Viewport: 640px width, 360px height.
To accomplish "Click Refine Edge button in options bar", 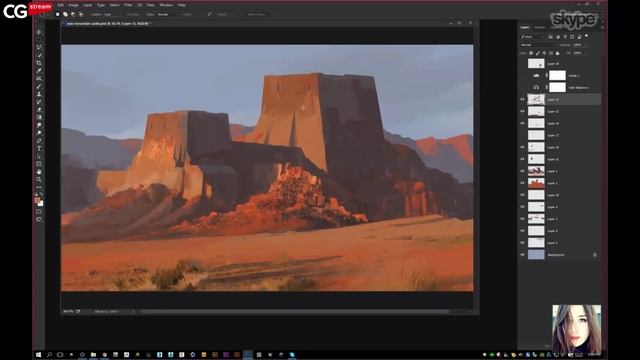I will 257,14.
